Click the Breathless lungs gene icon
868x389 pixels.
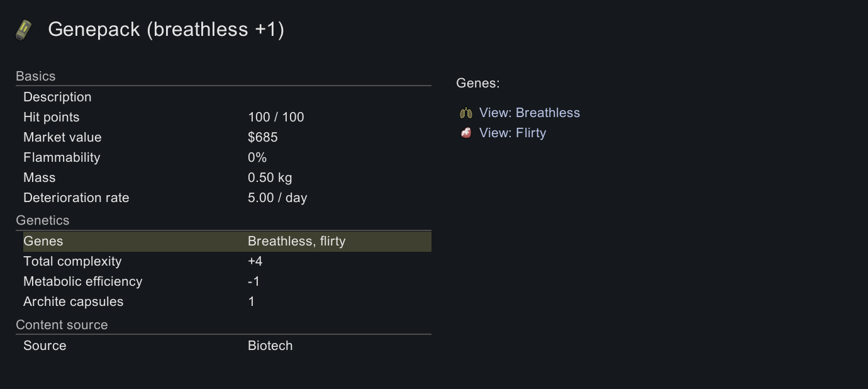point(466,113)
